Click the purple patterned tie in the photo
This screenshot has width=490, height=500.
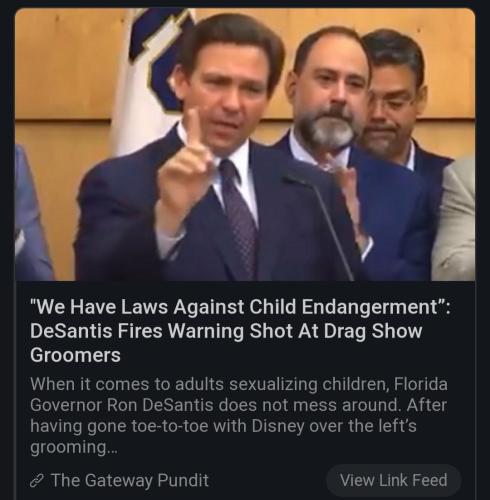[x=238, y=213]
